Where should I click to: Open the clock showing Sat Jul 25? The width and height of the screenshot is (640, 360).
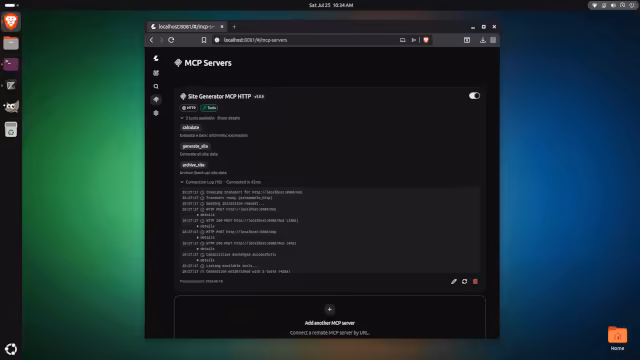coord(331,5)
